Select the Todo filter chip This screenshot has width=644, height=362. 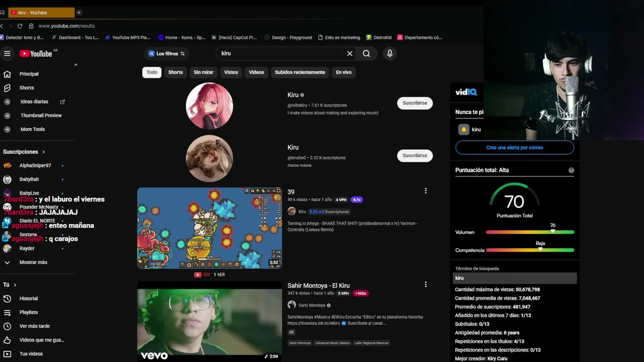[x=152, y=72]
